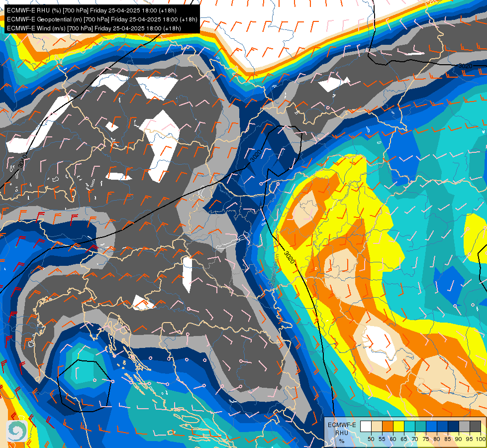Viewport: 487px width, 448px height.
Task: Click the '3010' geopotential contour label
Action: click(23, 161)
